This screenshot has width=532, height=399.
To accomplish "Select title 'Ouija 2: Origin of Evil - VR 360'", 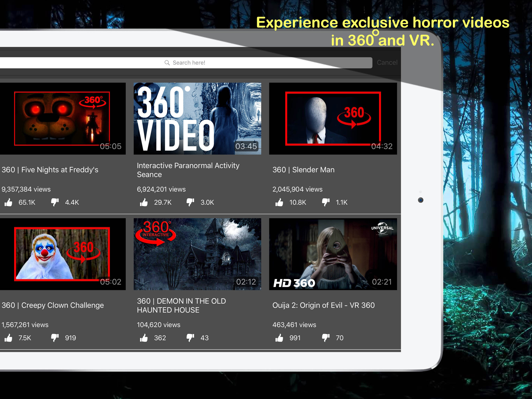I will pyautogui.click(x=323, y=305).
